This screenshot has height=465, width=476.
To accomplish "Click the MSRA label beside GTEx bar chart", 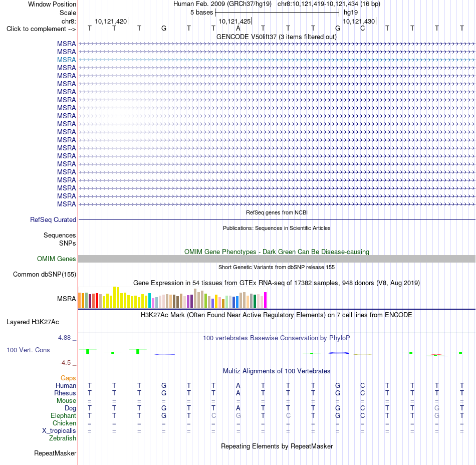I will 66,299.
